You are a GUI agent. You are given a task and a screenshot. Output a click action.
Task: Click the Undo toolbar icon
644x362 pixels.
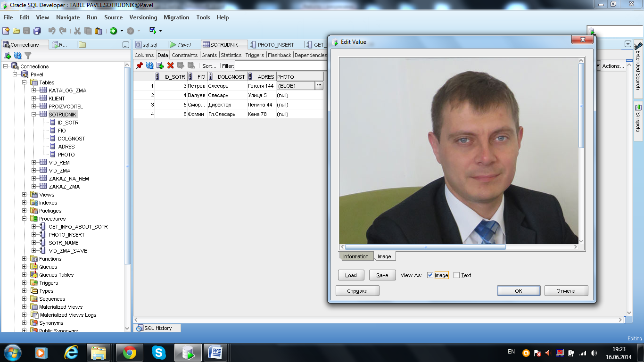coord(52,31)
